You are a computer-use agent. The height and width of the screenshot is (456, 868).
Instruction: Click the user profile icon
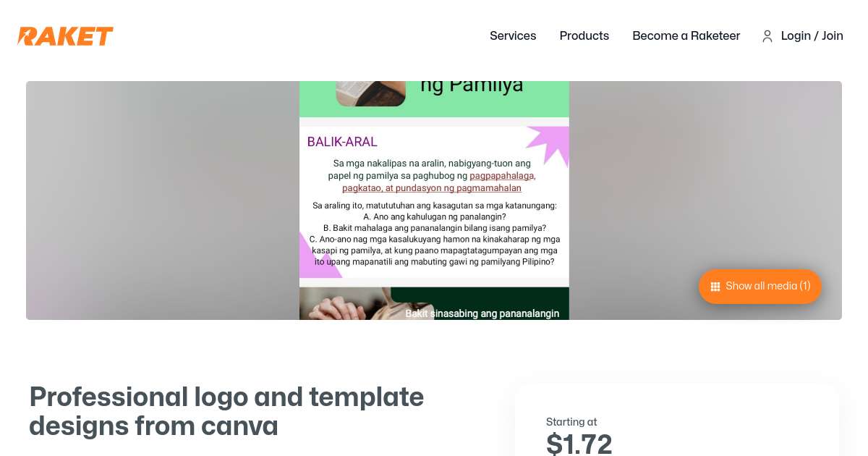click(767, 36)
